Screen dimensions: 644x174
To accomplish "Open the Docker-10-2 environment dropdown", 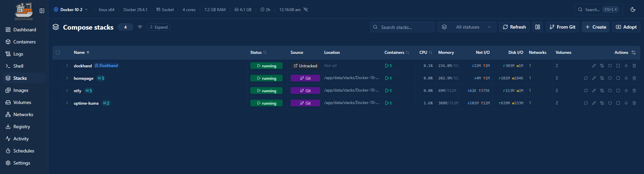I will tap(71, 9).
